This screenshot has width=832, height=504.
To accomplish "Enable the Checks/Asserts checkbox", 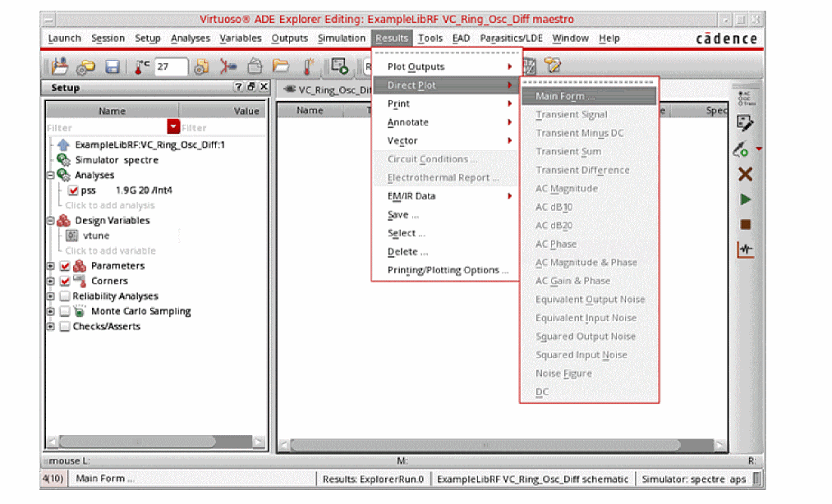I will (x=65, y=326).
